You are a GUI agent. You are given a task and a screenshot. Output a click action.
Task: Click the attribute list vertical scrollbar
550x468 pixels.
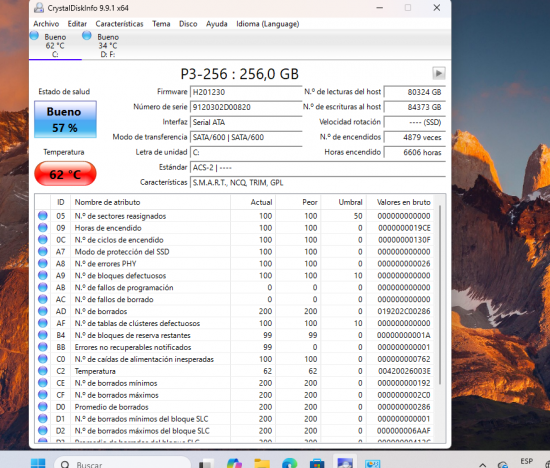[440, 295]
